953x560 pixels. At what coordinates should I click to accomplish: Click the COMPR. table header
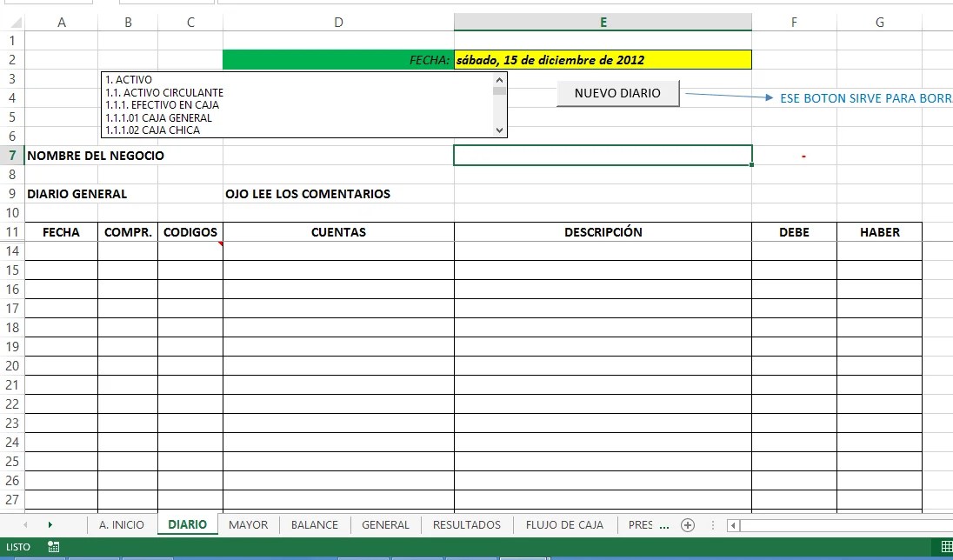pos(128,232)
